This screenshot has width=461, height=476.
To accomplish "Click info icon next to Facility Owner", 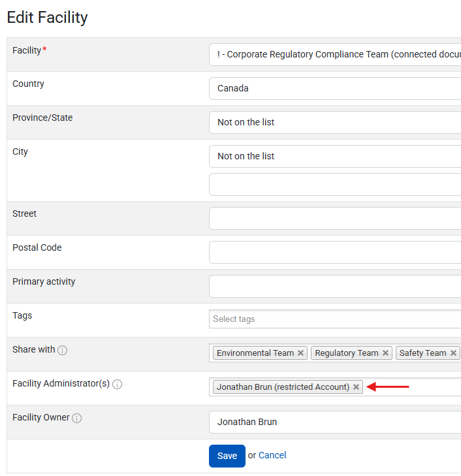I will click(77, 419).
